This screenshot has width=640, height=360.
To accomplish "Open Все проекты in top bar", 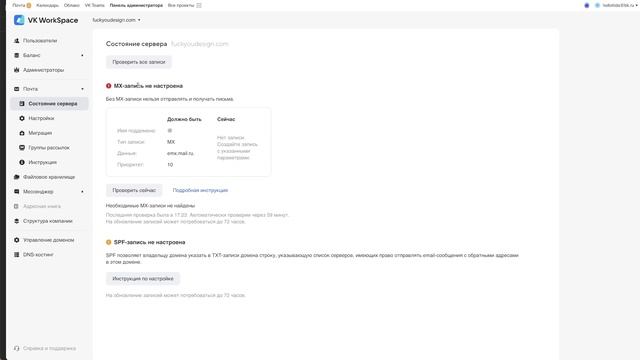I will (x=181, y=5).
